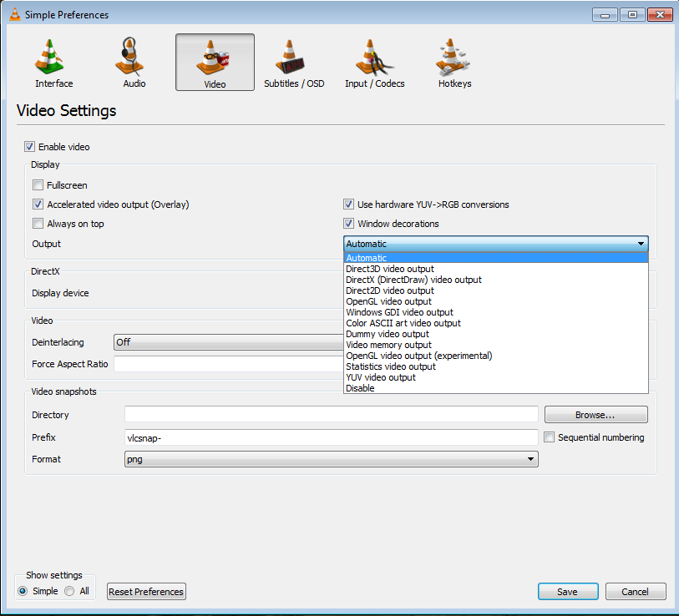
Task: Choose DirectX (DirectDraw) video output
Action: coord(496,280)
